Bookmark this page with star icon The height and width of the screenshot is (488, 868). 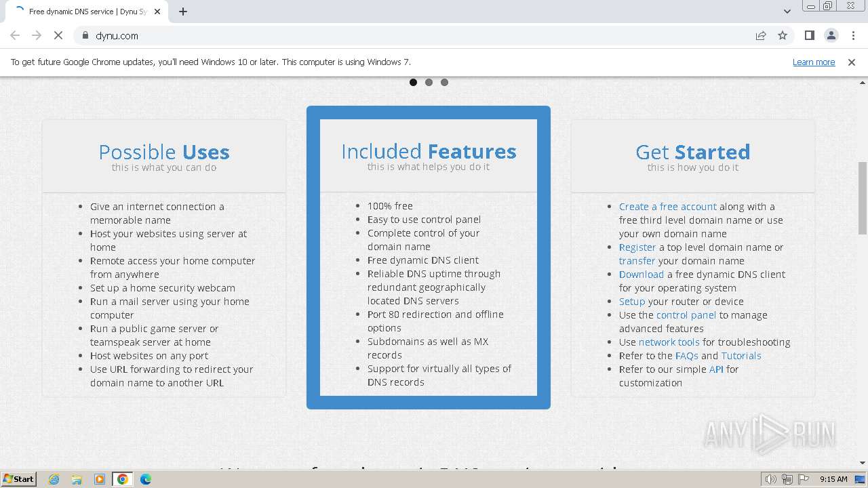click(783, 35)
